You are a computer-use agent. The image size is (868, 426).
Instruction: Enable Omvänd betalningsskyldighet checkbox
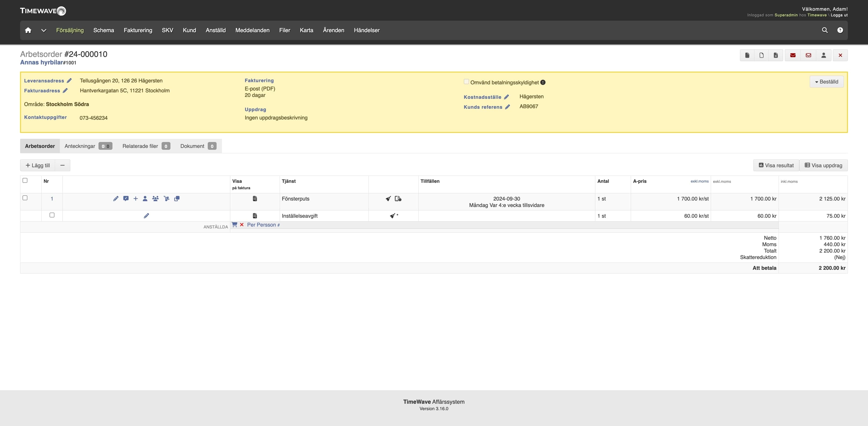466,82
